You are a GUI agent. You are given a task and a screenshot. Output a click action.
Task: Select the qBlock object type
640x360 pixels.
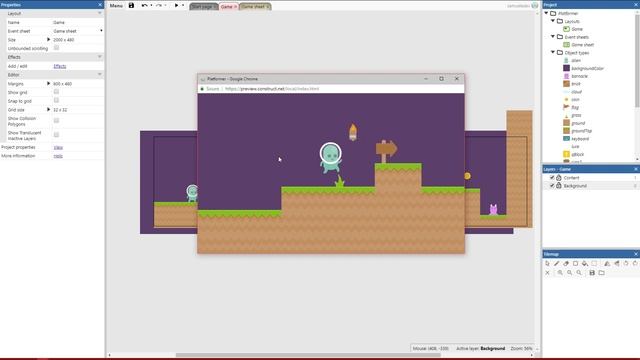coord(577,154)
